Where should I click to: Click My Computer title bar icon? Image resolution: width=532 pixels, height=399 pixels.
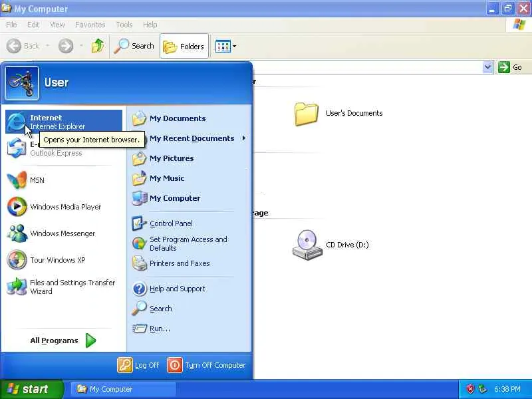click(6, 8)
